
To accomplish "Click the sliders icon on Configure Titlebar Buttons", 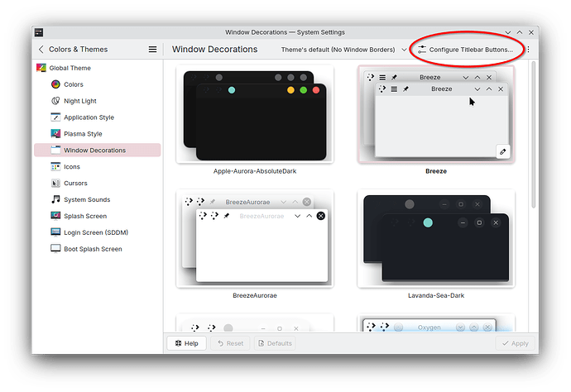I will [422, 50].
